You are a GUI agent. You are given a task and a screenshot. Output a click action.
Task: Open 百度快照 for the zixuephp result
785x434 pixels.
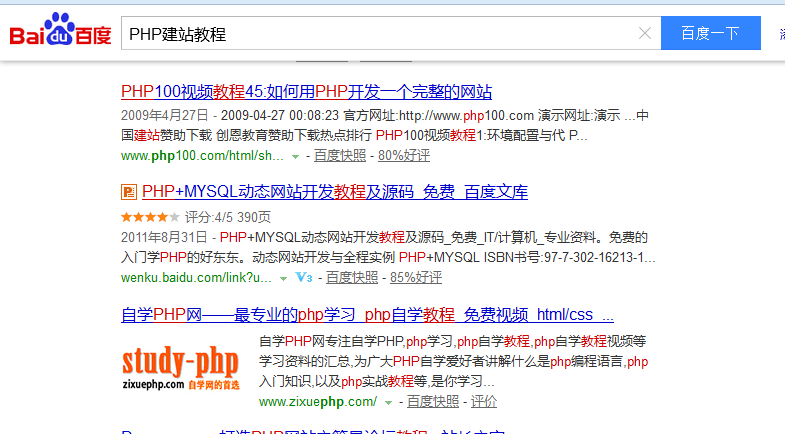tap(433, 401)
